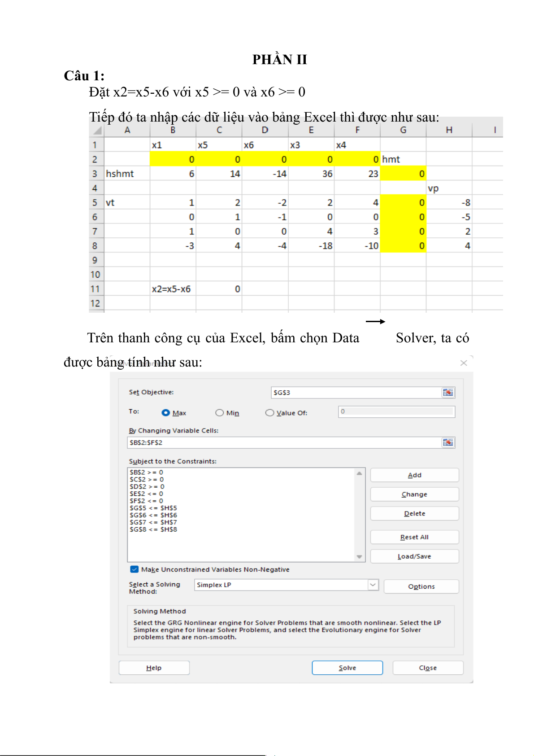The image size is (534, 756).
Task: Select the Max radio button
Action: pos(166,413)
